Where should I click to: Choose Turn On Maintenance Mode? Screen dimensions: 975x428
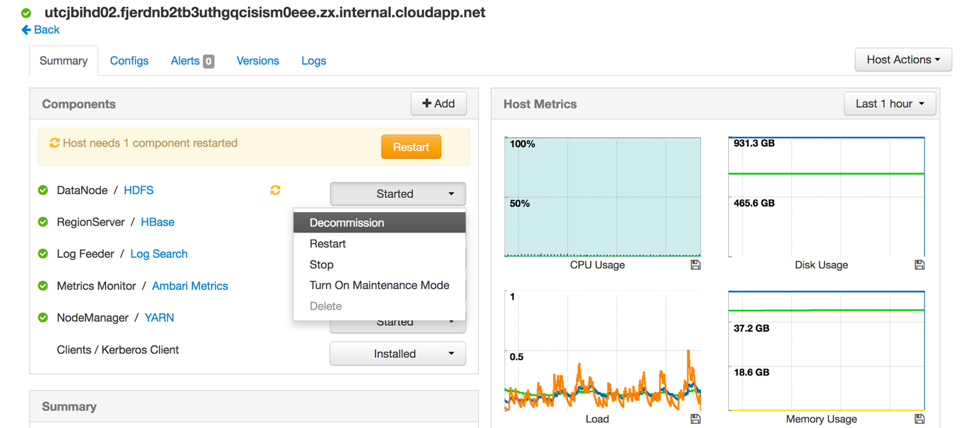[379, 285]
